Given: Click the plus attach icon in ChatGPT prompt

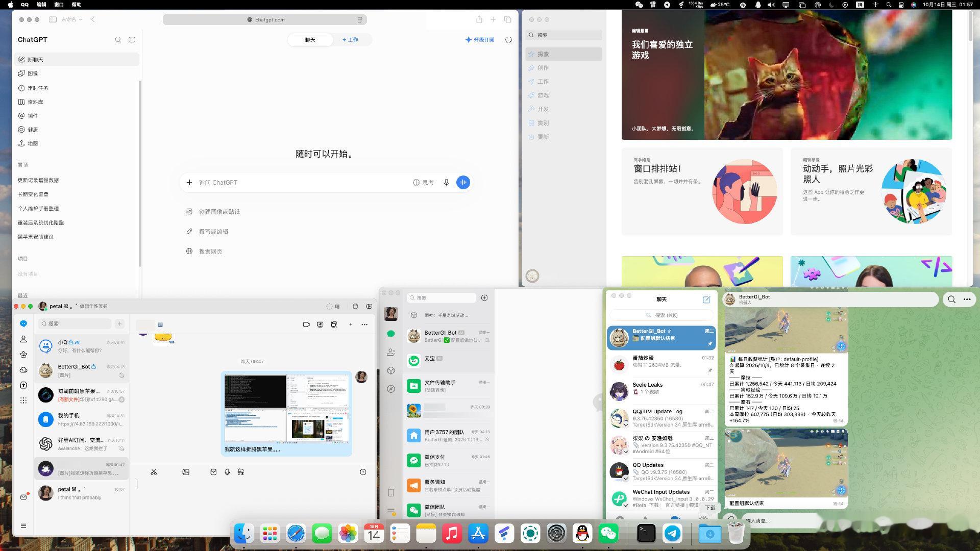Looking at the screenshot, I should click(189, 182).
